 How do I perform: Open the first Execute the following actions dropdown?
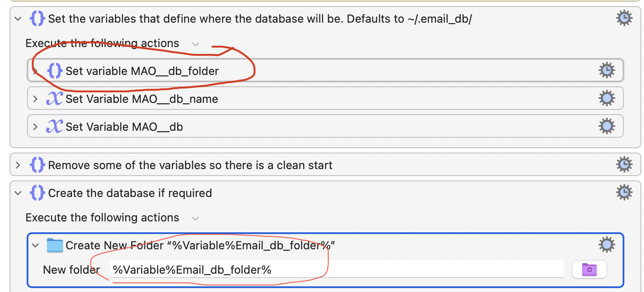[x=195, y=44]
